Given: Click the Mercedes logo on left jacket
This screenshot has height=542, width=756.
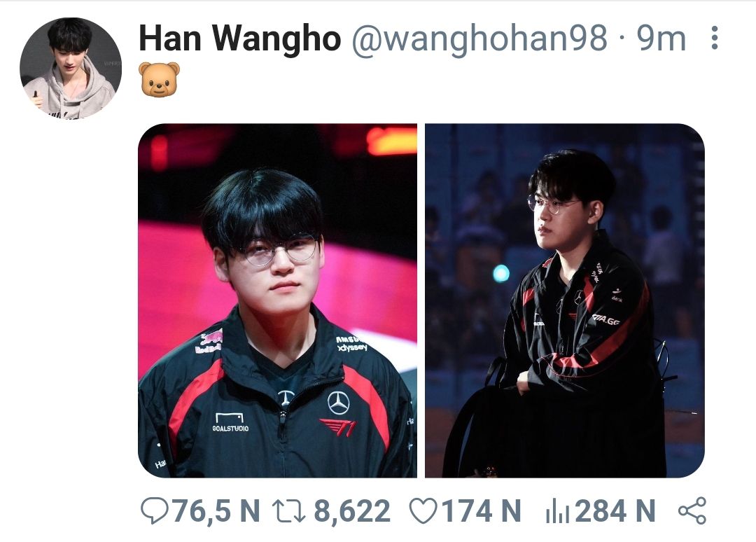Looking at the screenshot, I should 339,403.
